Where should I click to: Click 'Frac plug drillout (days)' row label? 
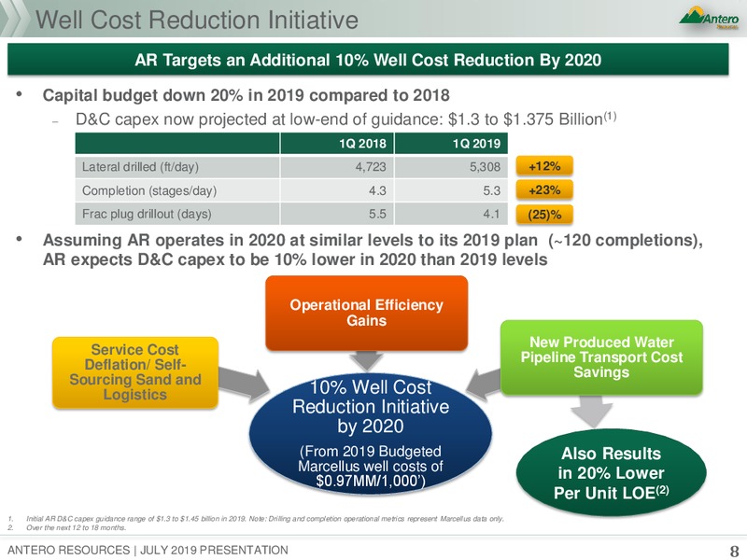click(147, 214)
